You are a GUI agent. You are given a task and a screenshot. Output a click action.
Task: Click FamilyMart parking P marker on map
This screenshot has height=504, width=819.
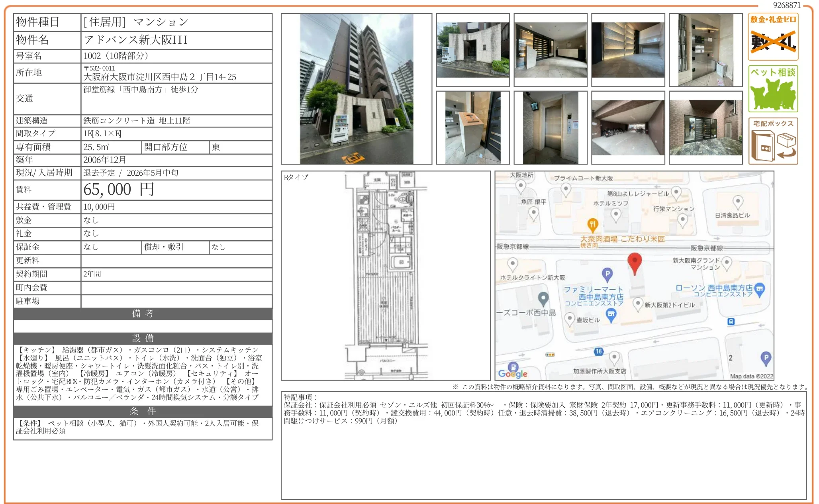(x=607, y=274)
